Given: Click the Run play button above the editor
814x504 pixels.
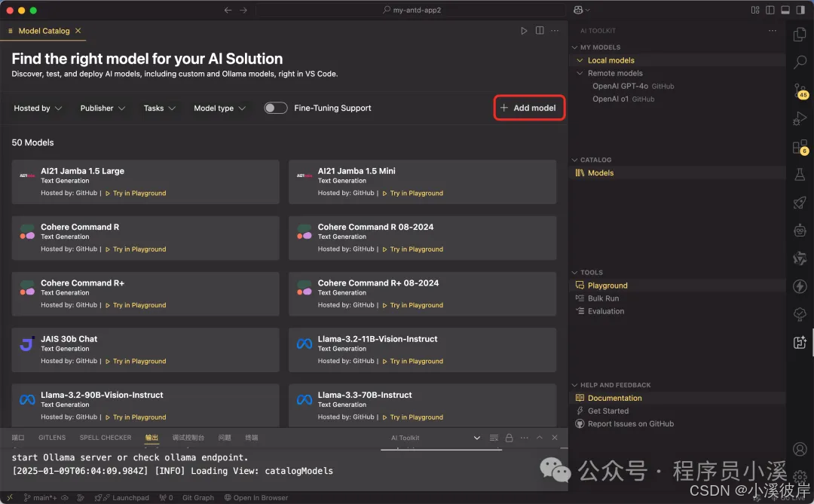Looking at the screenshot, I should (524, 30).
